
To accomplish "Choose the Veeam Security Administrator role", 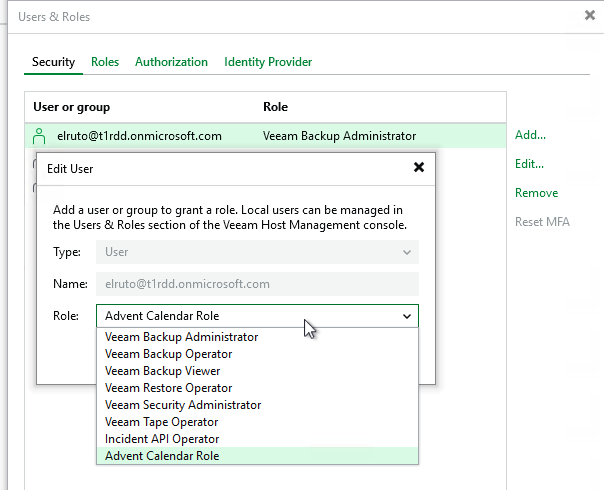I will pyautogui.click(x=183, y=405).
